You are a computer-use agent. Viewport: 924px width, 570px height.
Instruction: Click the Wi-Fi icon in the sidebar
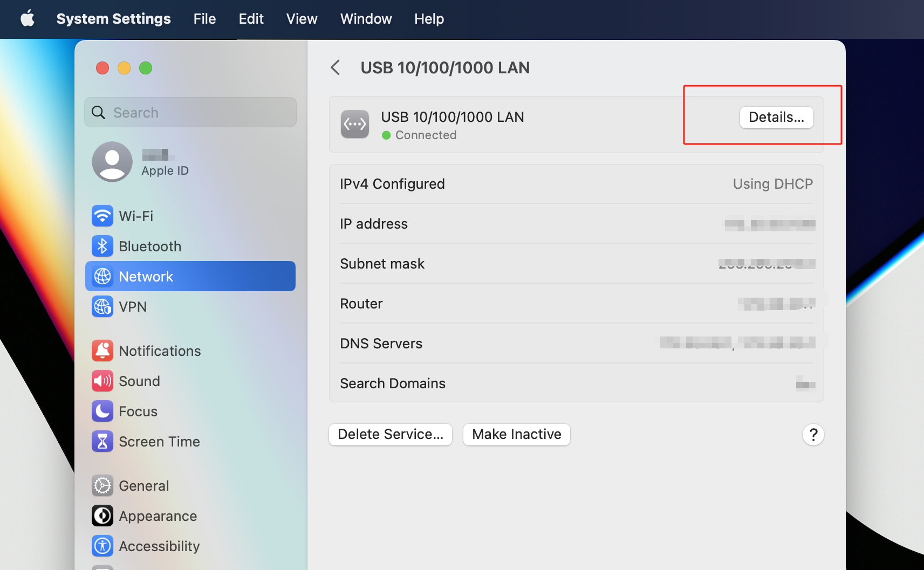click(102, 216)
